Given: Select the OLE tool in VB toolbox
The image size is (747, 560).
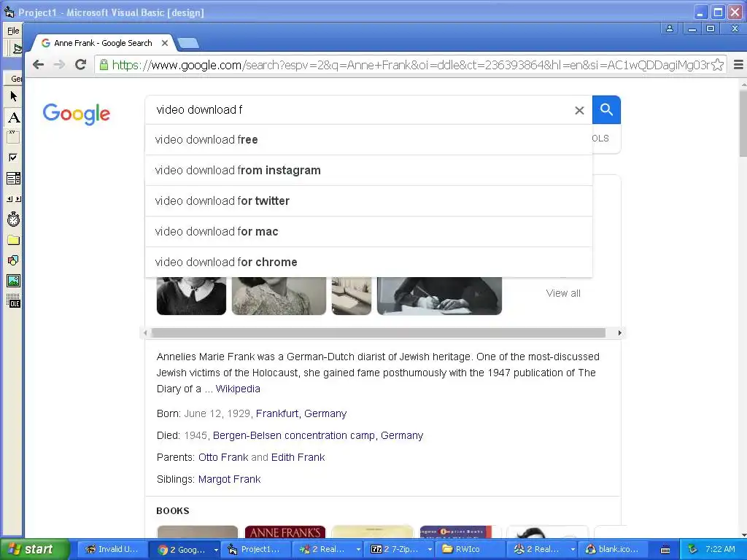Looking at the screenshot, I should [13, 301].
